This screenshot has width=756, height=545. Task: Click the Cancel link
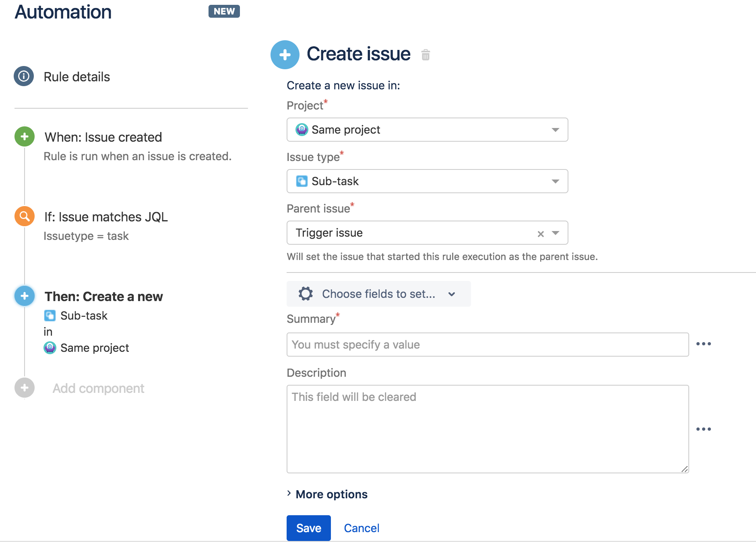point(361,528)
